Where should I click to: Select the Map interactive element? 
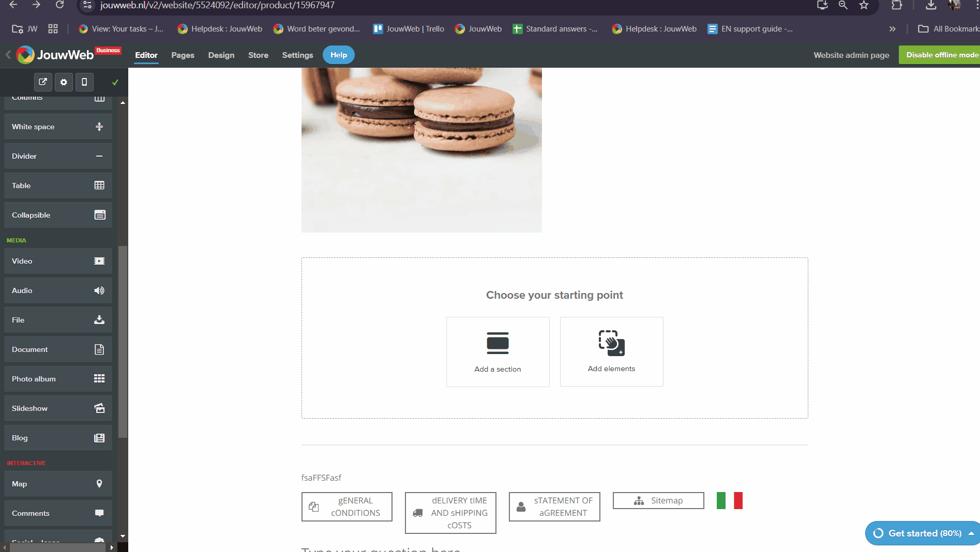coord(58,484)
